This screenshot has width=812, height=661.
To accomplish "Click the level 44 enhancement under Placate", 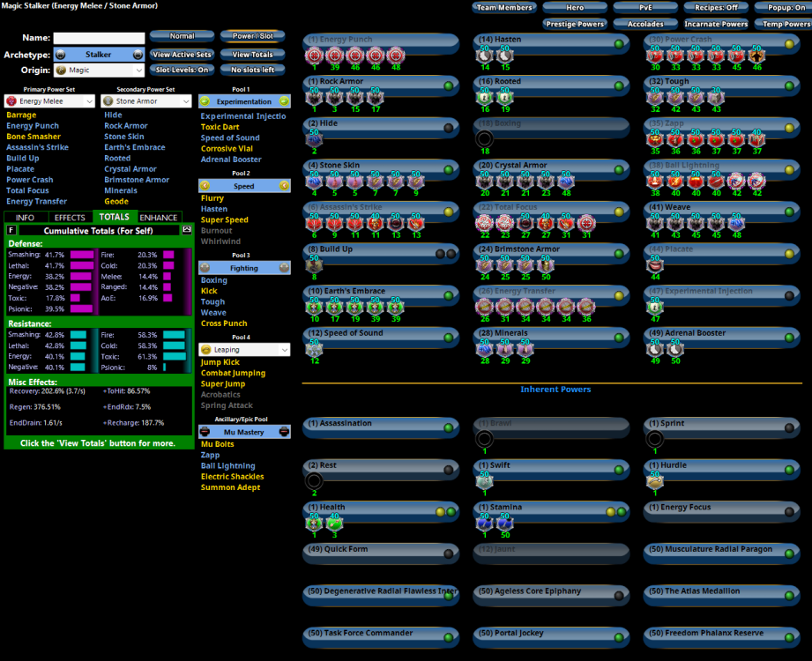I will click(654, 264).
